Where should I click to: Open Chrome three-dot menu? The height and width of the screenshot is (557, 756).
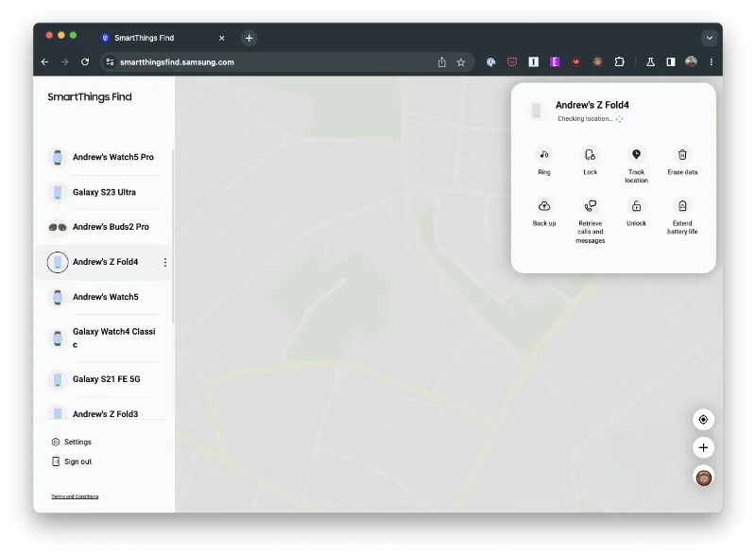(x=711, y=62)
